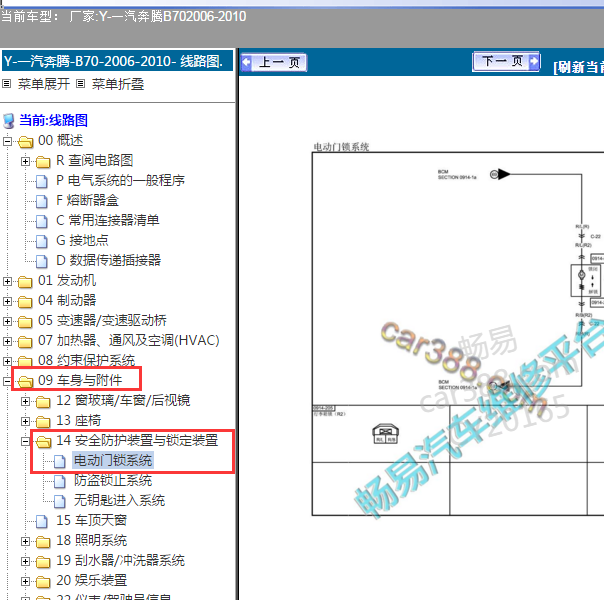This screenshot has height=600, width=604.
Task: Expand the 13 座椅 node
Action: pos(25,422)
